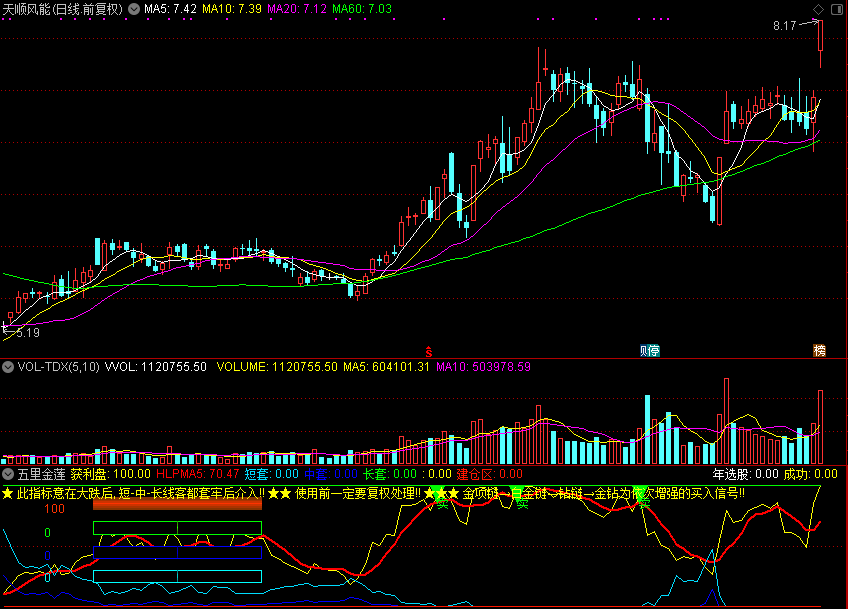Click the 榜 badge icon at bottom right
Image resolution: width=848 pixels, height=609 pixels.
(x=820, y=350)
